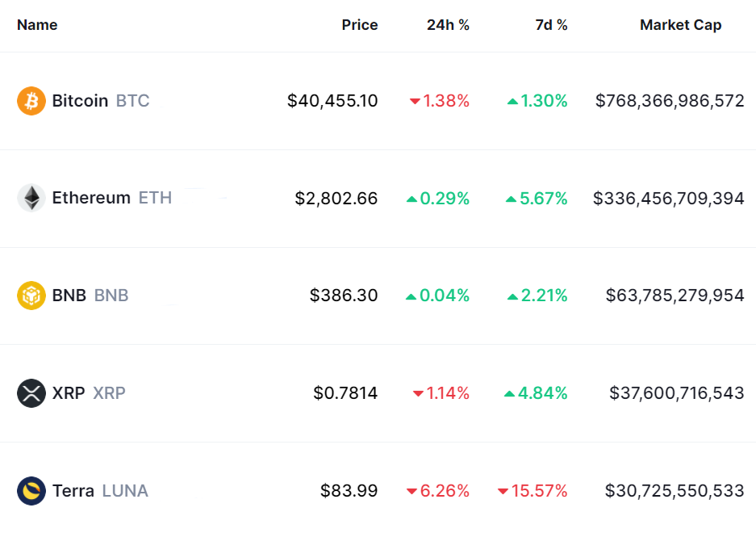Sort by Market Cap column header

coord(680,25)
